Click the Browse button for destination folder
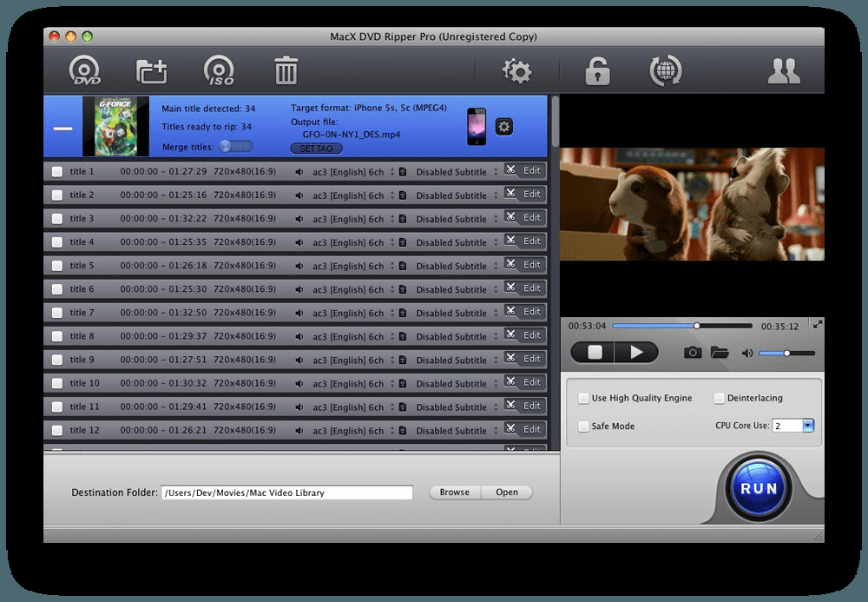This screenshot has height=602, width=868. pos(455,493)
